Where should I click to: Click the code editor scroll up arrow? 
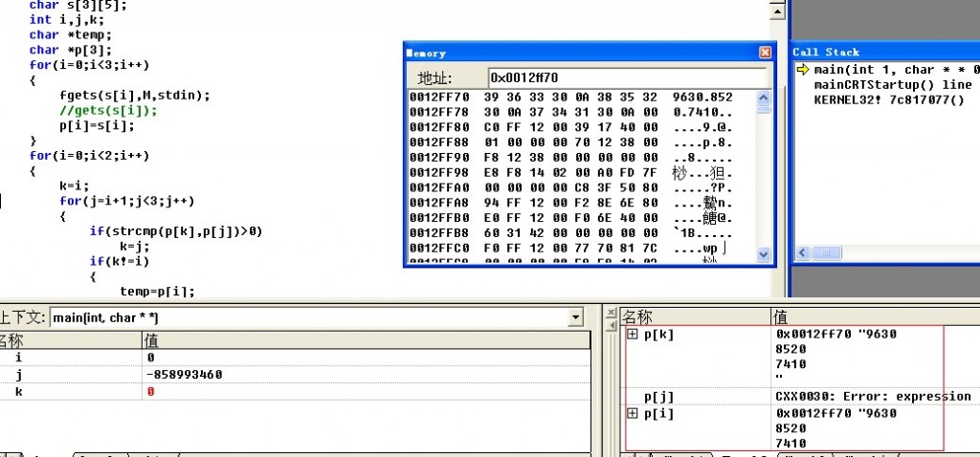click(x=777, y=11)
